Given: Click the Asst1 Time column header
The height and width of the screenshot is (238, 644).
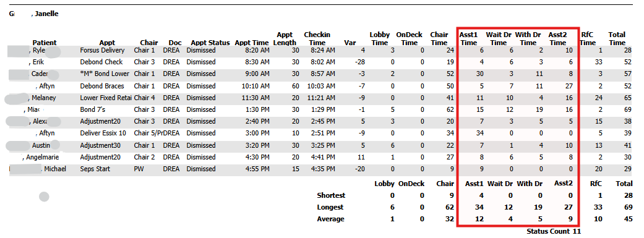Looking at the screenshot, I should click(469, 38).
